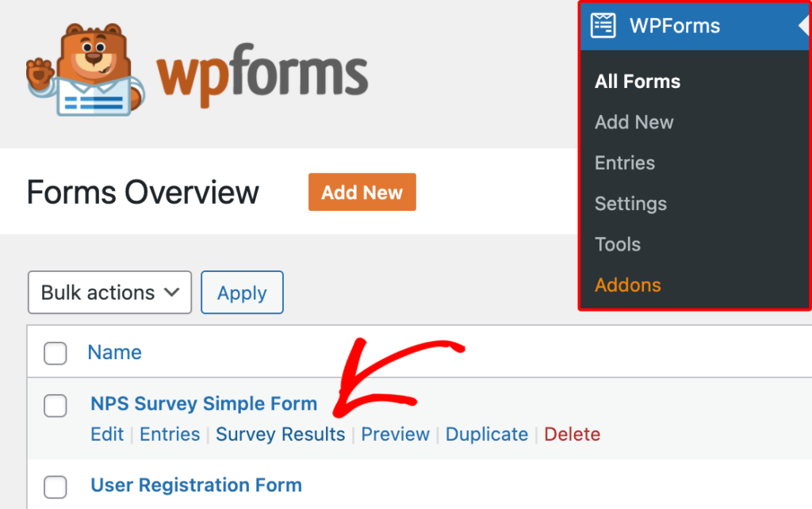Select the NPS Survey Simple Form checkbox
812x509 pixels.
[55, 405]
